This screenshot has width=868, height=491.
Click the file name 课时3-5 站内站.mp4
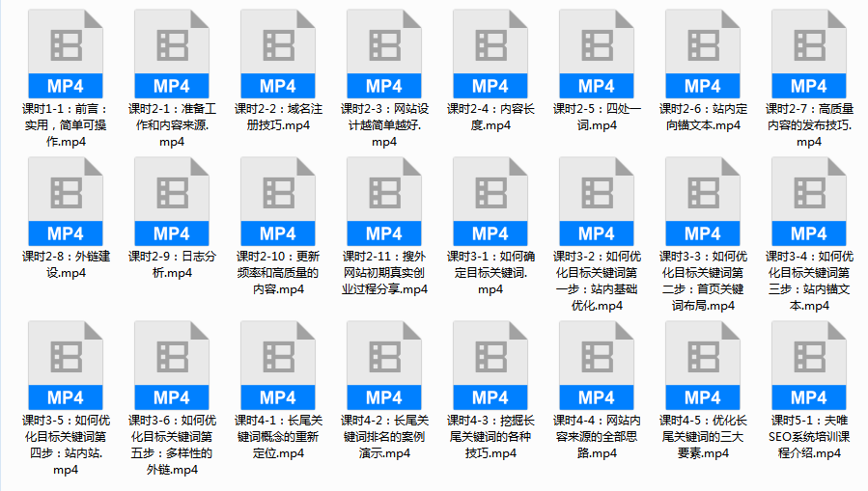coord(66,445)
